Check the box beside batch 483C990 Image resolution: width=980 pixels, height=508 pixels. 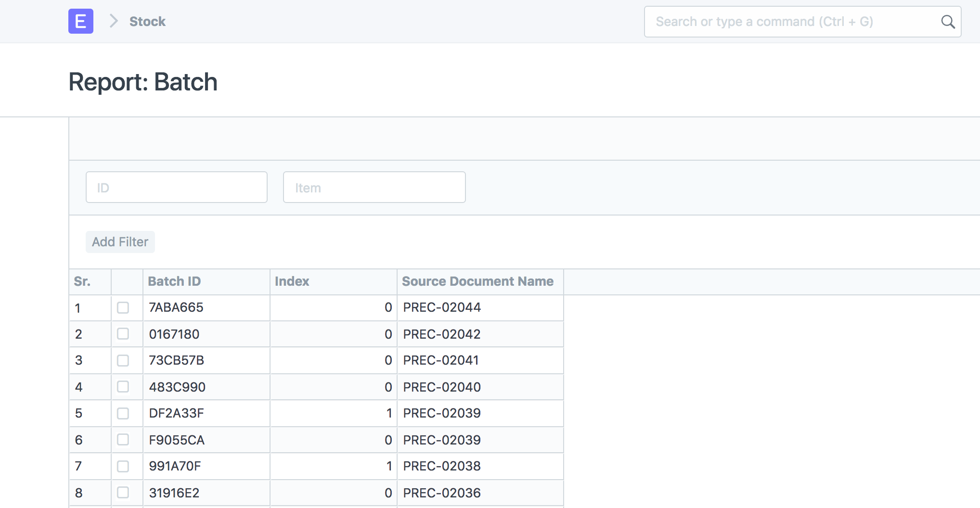coord(124,387)
